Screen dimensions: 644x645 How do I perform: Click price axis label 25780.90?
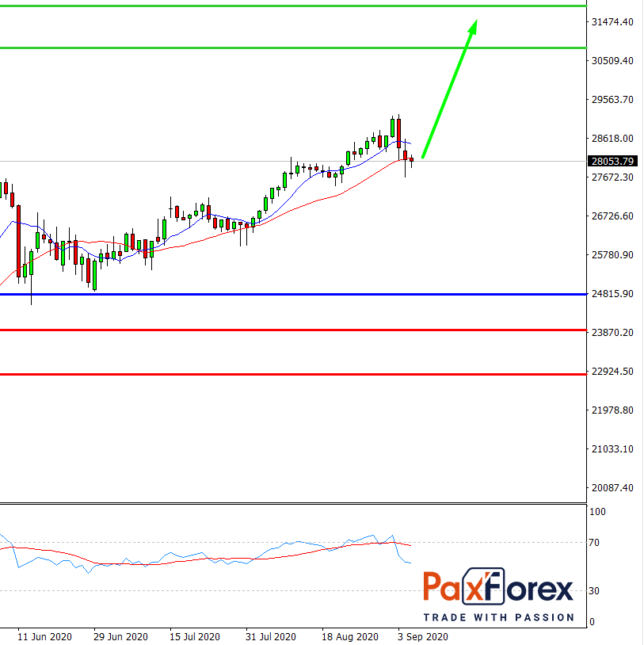click(x=612, y=255)
